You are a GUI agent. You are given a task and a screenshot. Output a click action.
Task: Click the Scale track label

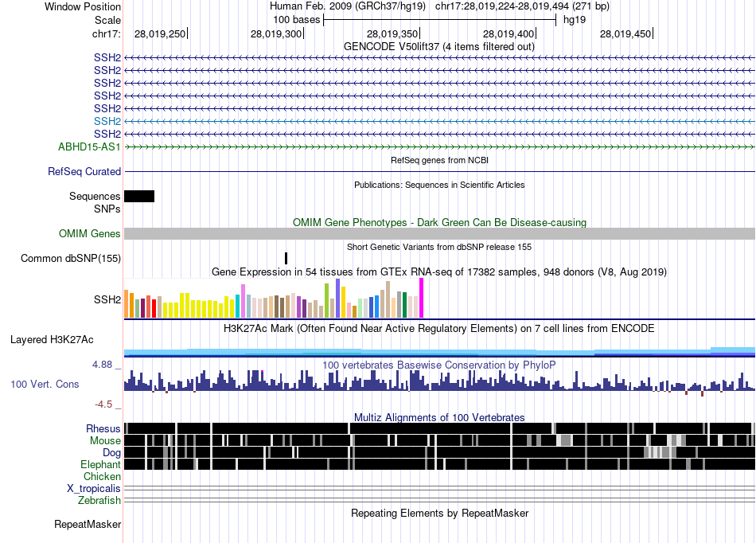click(107, 20)
